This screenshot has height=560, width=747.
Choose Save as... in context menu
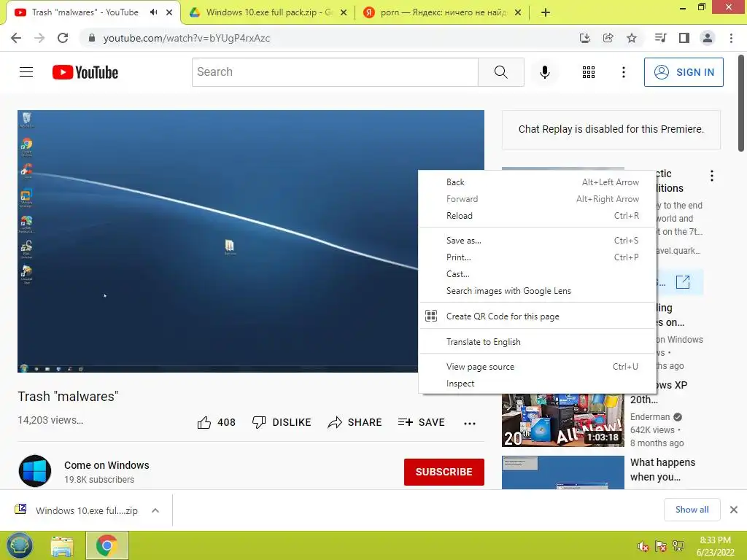click(538, 241)
